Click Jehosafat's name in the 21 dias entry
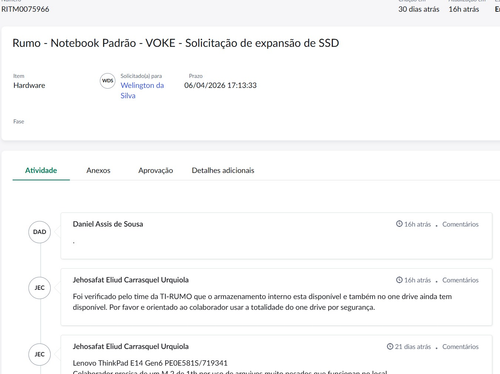This screenshot has height=374, width=500. (x=131, y=347)
